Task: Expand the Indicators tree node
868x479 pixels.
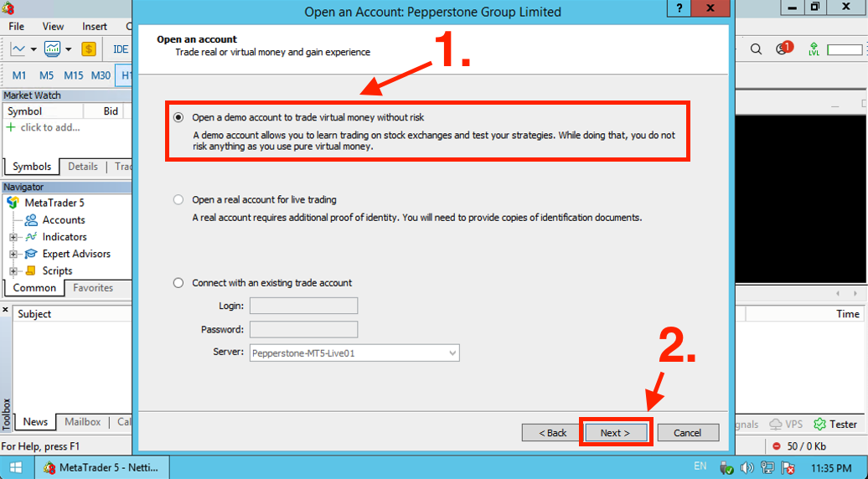Action: pos(13,237)
